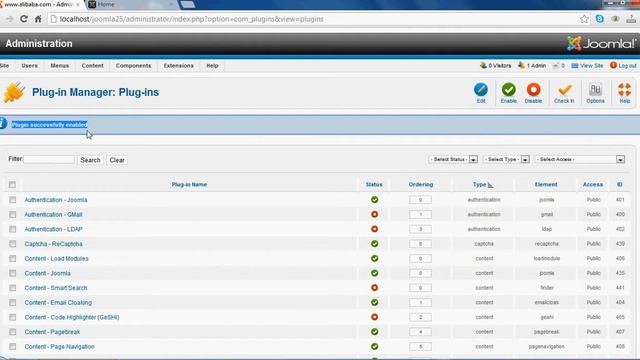Sort by the Plug-in Name column header

coord(189,184)
